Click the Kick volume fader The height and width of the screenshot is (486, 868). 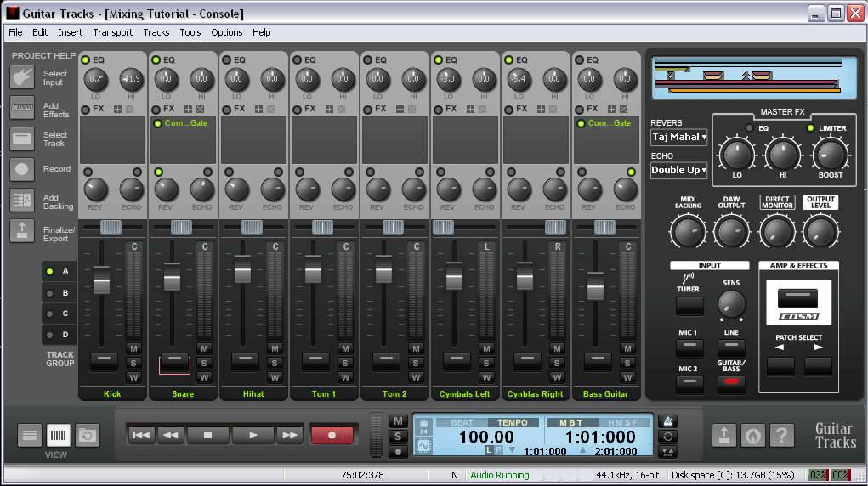(x=101, y=280)
